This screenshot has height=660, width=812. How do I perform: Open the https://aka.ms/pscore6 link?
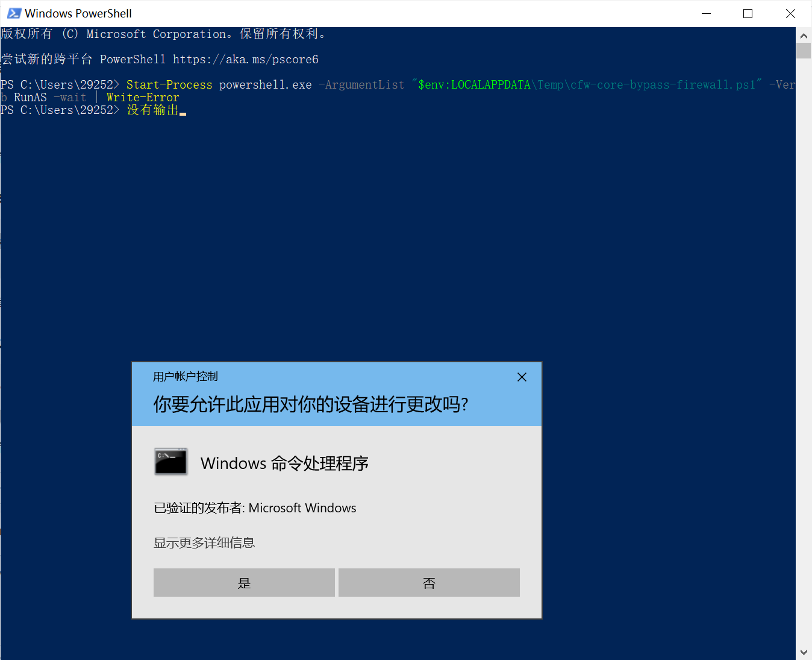click(245, 59)
